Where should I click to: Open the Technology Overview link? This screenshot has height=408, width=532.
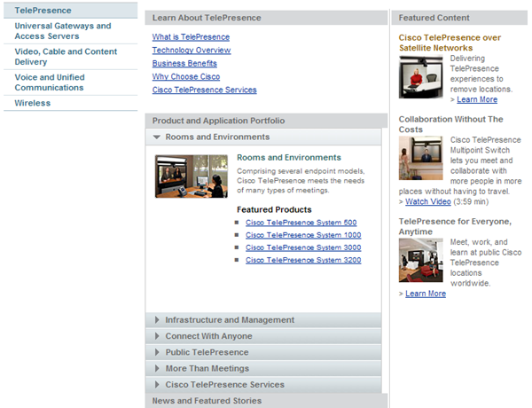[192, 51]
